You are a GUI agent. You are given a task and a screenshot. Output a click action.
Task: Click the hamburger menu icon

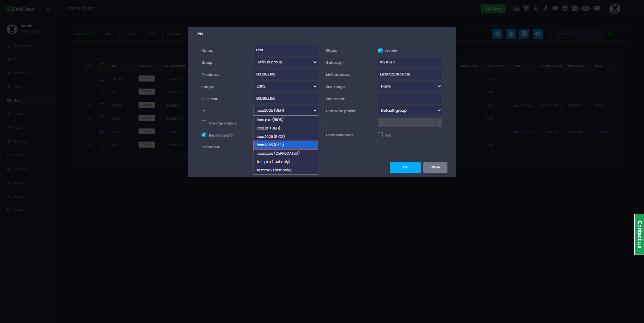48,8
